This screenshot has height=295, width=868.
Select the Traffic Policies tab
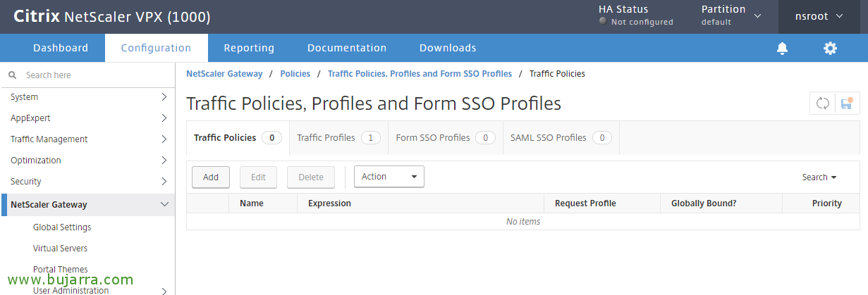238,138
